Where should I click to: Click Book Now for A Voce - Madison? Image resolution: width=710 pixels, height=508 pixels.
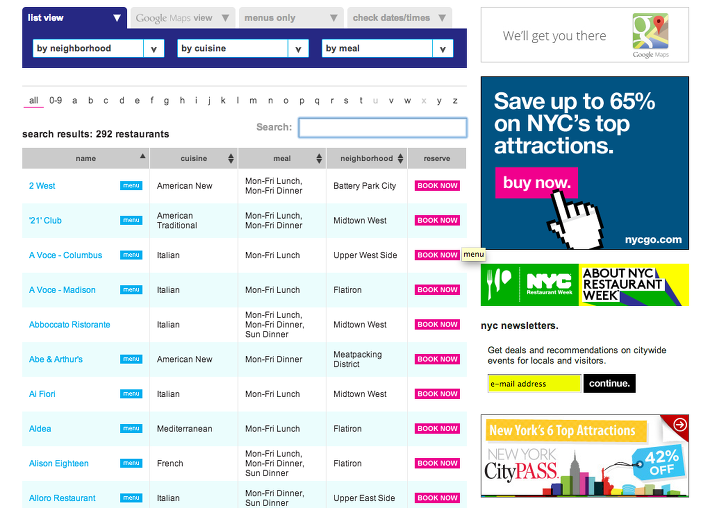pyautogui.click(x=437, y=290)
